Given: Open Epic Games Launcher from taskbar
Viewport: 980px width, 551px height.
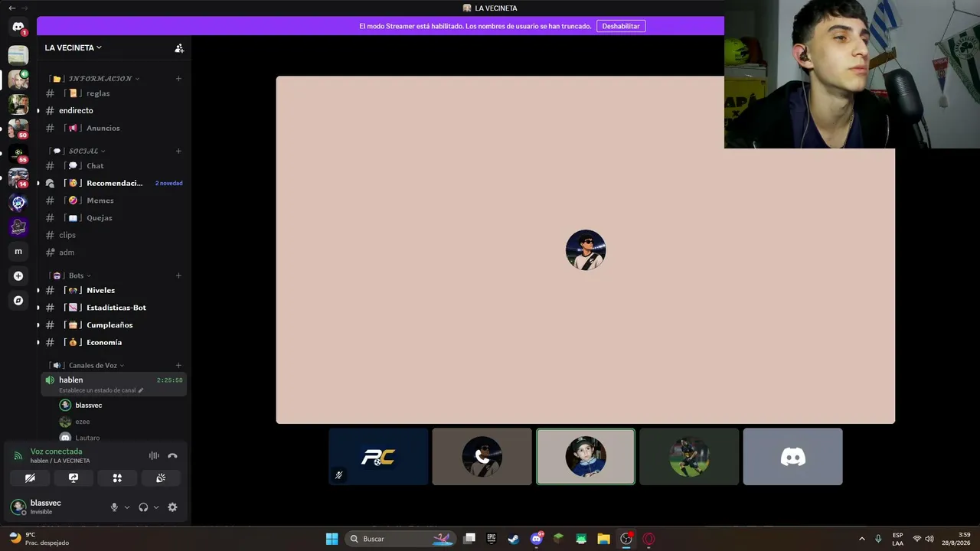Looking at the screenshot, I should pos(492,539).
